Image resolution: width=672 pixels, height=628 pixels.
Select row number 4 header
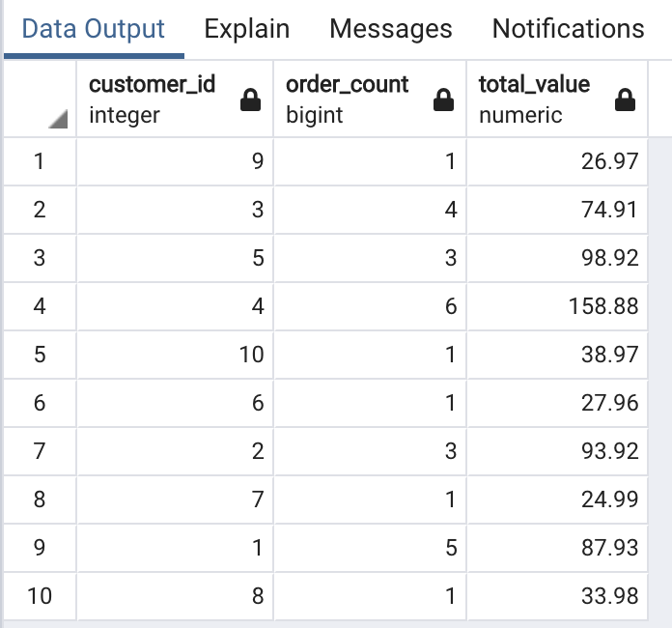(40, 306)
